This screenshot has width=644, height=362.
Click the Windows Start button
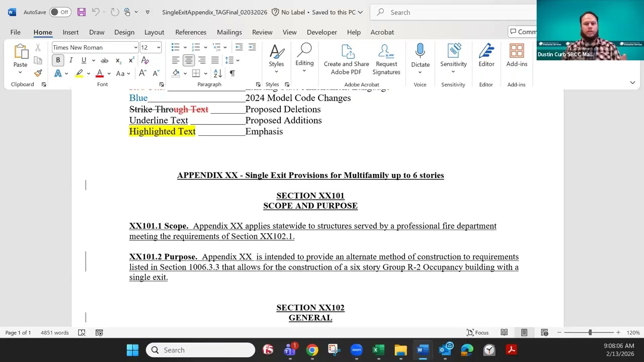tap(132, 350)
